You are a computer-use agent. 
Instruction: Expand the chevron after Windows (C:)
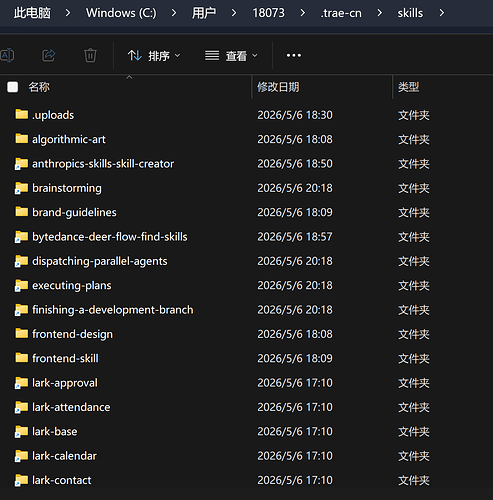[x=174, y=13]
